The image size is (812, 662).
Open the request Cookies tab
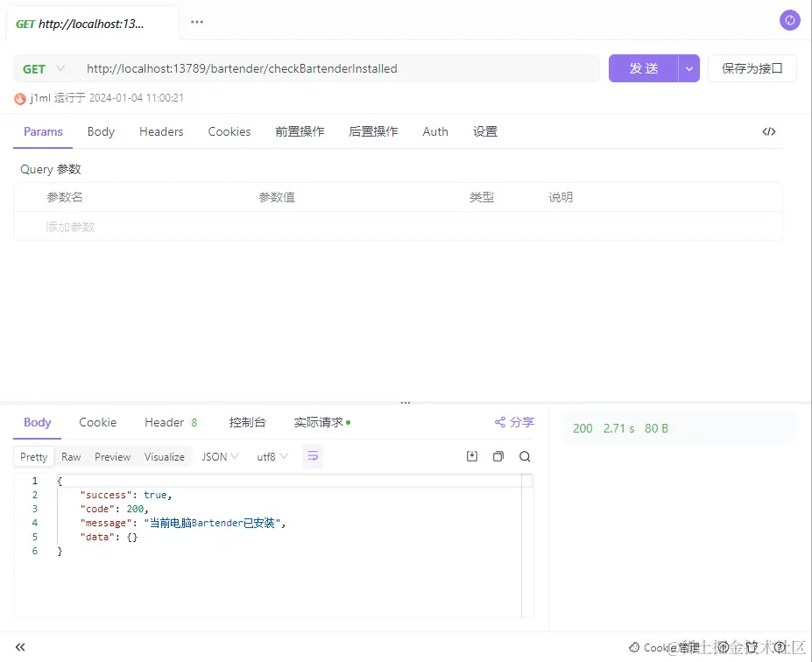(x=229, y=131)
